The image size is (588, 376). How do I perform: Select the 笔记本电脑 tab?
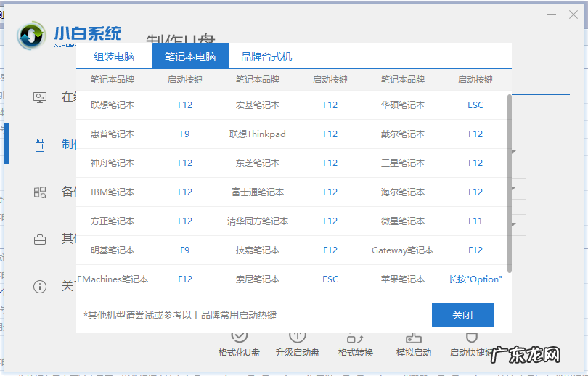190,56
